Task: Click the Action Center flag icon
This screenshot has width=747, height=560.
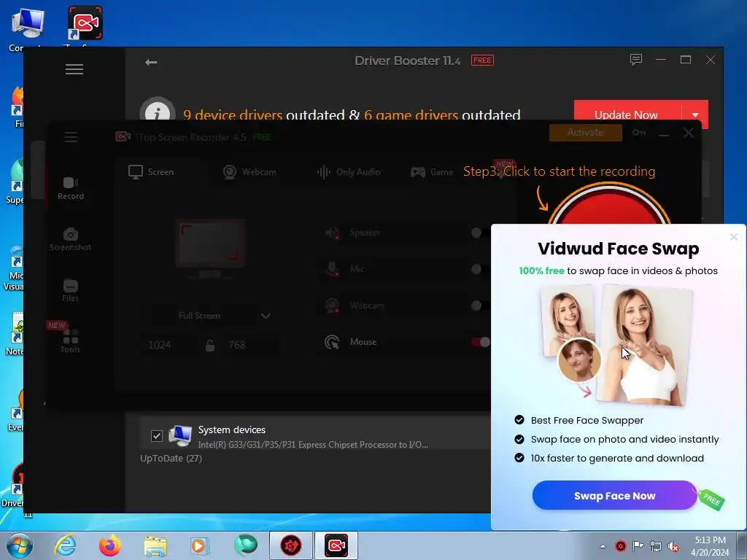Action: [638, 546]
